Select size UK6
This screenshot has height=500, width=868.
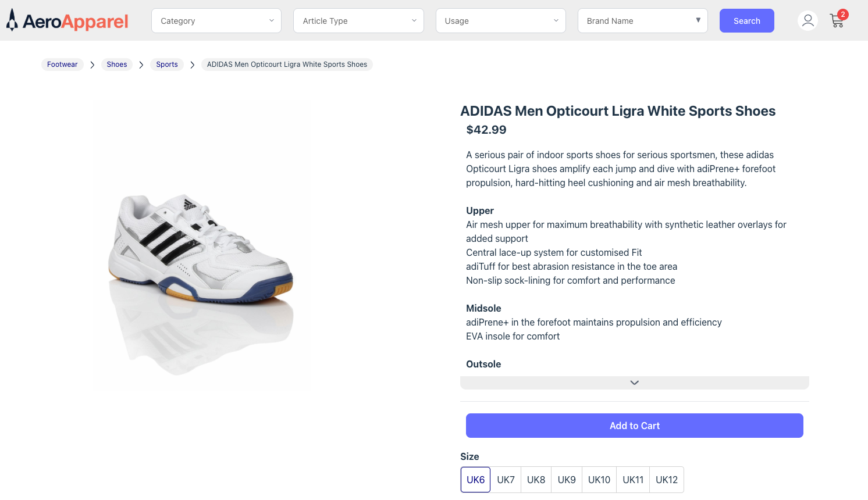pos(475,479)
